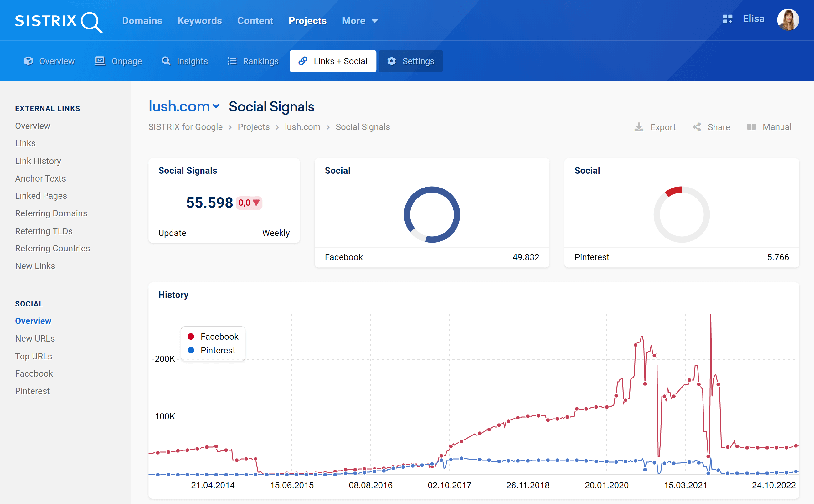This screenshot has height=504, width=814.
Task: Expand the More menu arrow
Action: (x=375, y=21)
